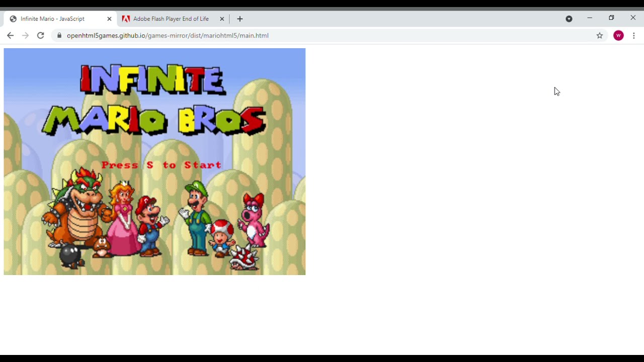Click the Luigi character sprite

pyautogui.click(x=197, y=218)
